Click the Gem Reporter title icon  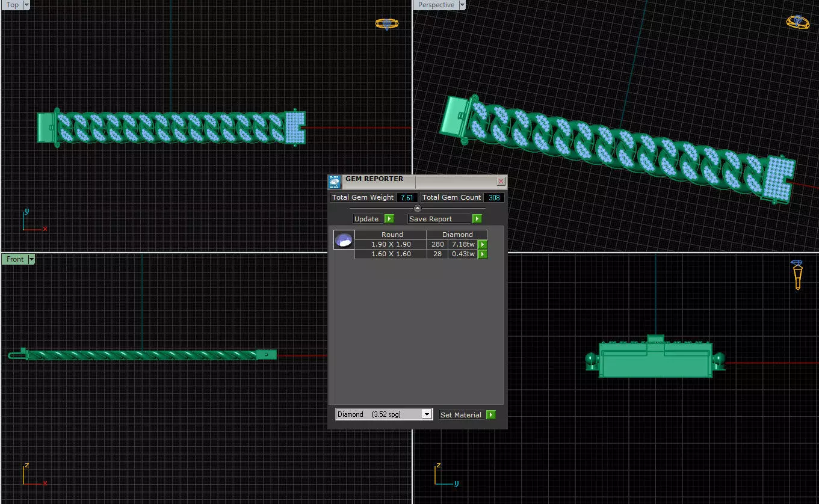click(x=335, y=182)
